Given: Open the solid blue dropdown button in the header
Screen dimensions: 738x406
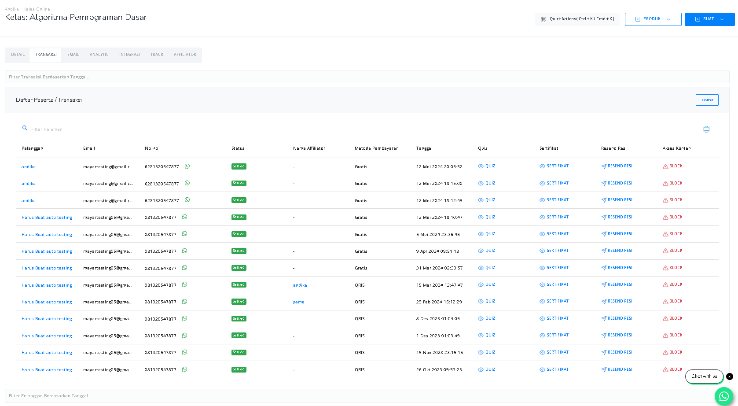Looking at the screenshot, I should (709, 19).
